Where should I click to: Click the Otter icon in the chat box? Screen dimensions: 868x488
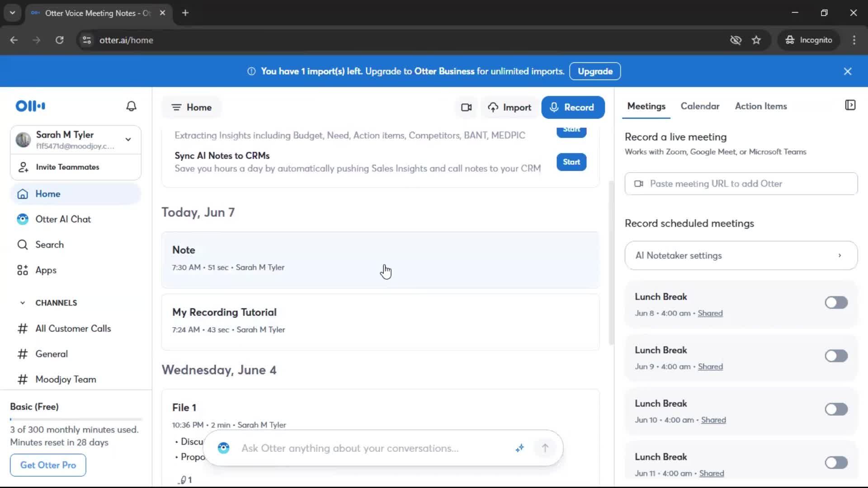pos(223,448)
